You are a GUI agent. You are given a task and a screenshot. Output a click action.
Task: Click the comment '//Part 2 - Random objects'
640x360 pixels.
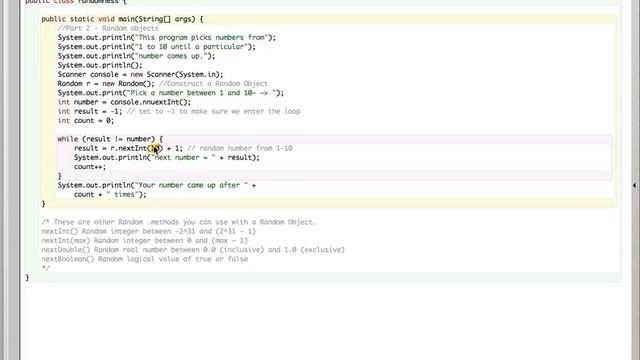click(108, 28)
